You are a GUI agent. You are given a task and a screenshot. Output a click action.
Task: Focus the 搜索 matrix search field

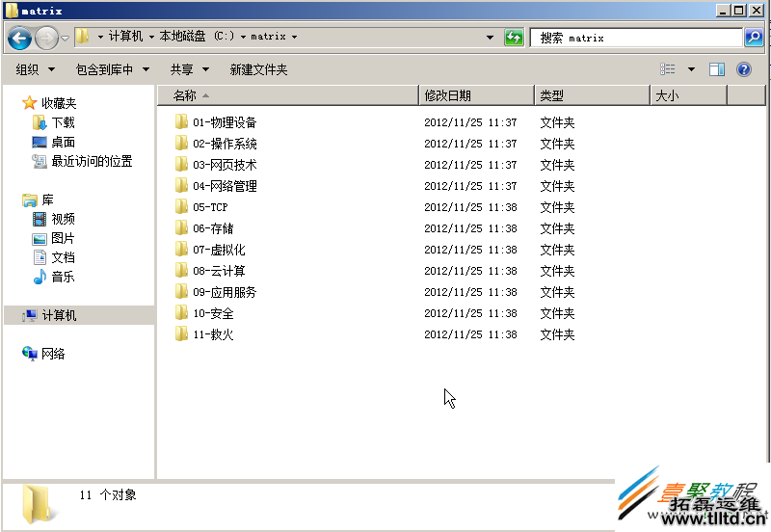[636, 38]
